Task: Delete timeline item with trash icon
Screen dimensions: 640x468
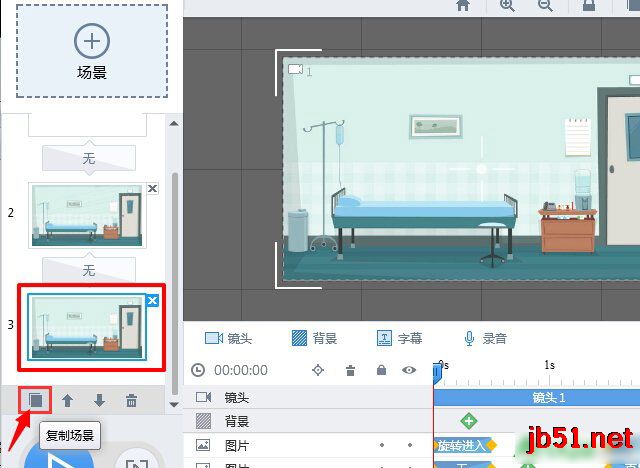Action: tap(350, 370)
